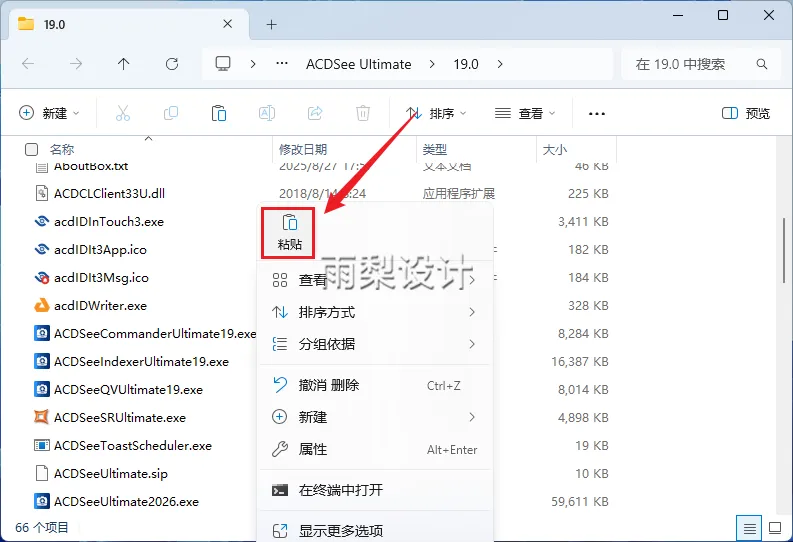Select the acdIDIt3Msg.ico file icon
Screen dimensions: 793x542
coord(41,278)
